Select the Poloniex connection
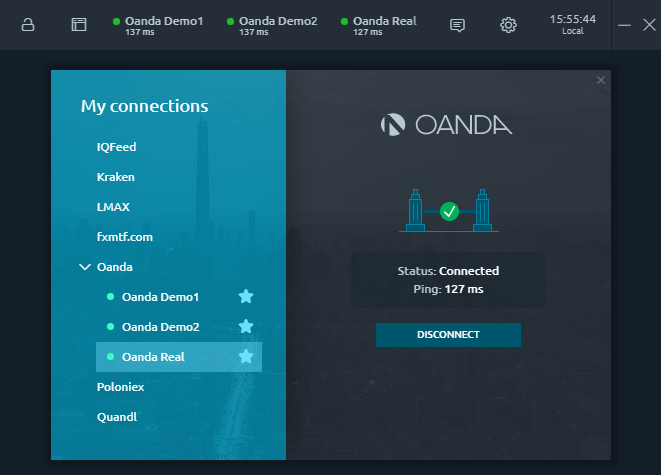The height and width of the screenshot is (475, 661). 122,386
